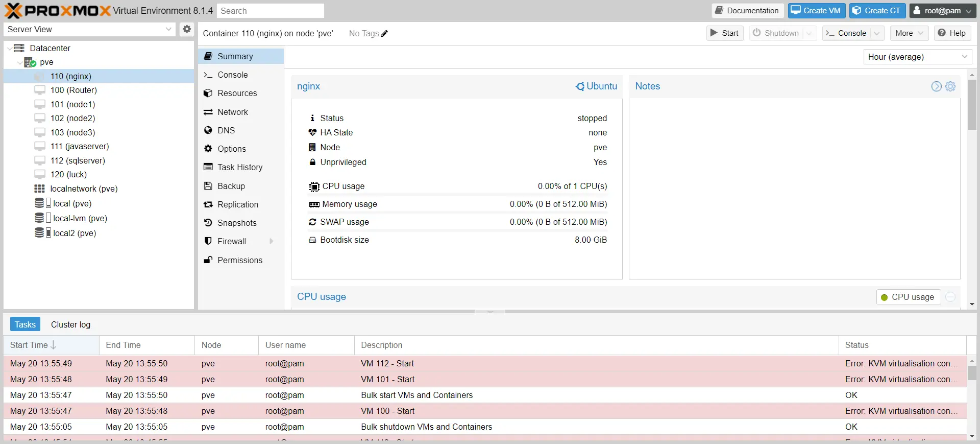
Task: Click the Create VM button
Action: pyautogui.click(x=817, y=11)
